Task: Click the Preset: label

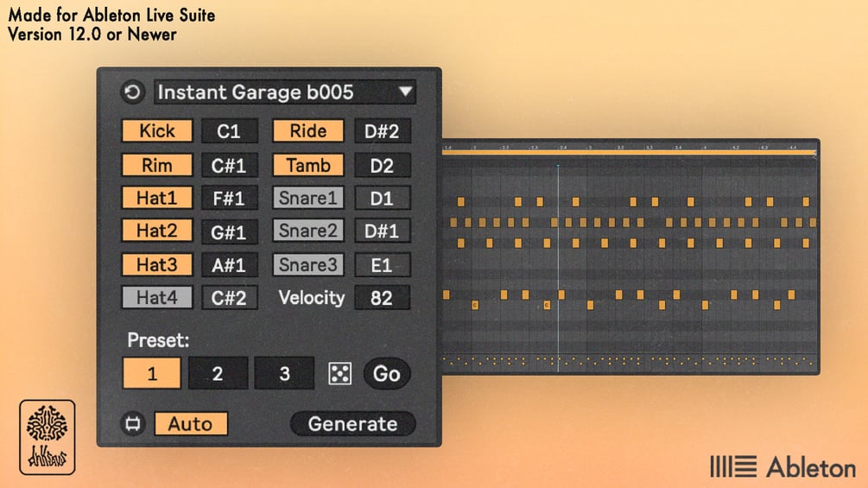Action: coord(158,339)
